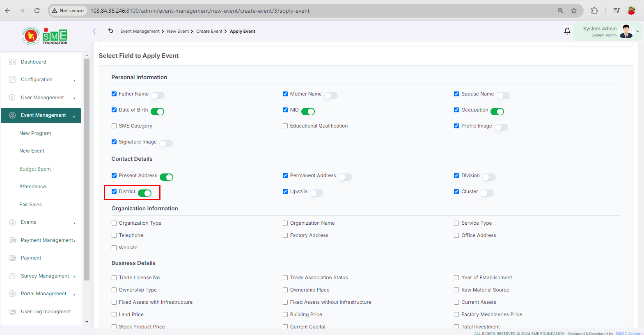Open the browser profile avatar
Screen dimensions: 644x335
coord(631,11)
